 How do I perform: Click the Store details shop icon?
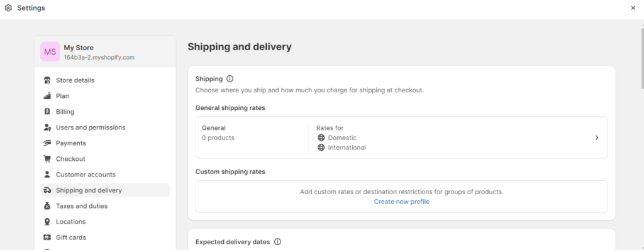[x=47, y=80]
